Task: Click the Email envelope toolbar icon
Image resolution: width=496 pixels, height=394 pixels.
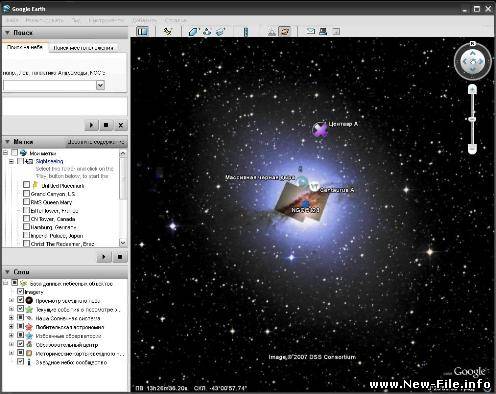Action: point(311,31)
